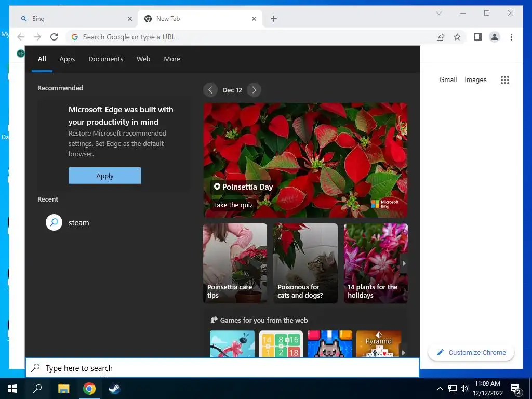This screenshot has height=399, width=532.
Task: Reload the current Chrome page
Action: click(54, 37)
